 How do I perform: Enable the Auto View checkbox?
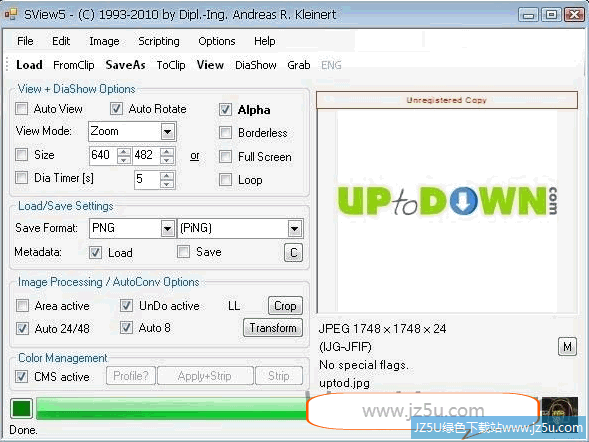(x=21, y=109)
